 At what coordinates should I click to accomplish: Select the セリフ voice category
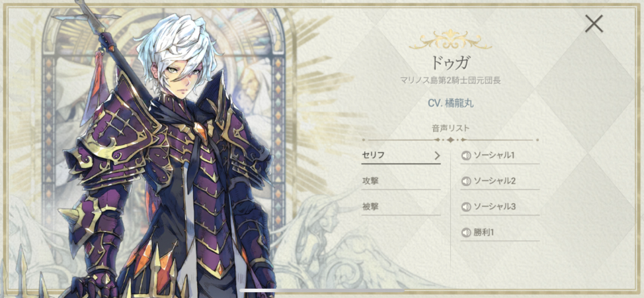(x=401, y=156)
